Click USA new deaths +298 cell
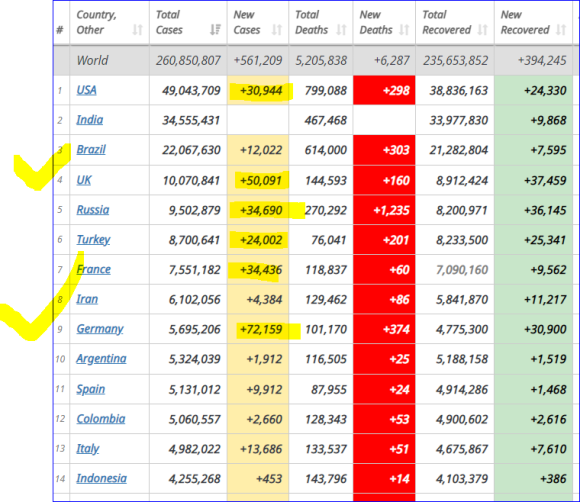580x502 pixels. click(384, 90)
